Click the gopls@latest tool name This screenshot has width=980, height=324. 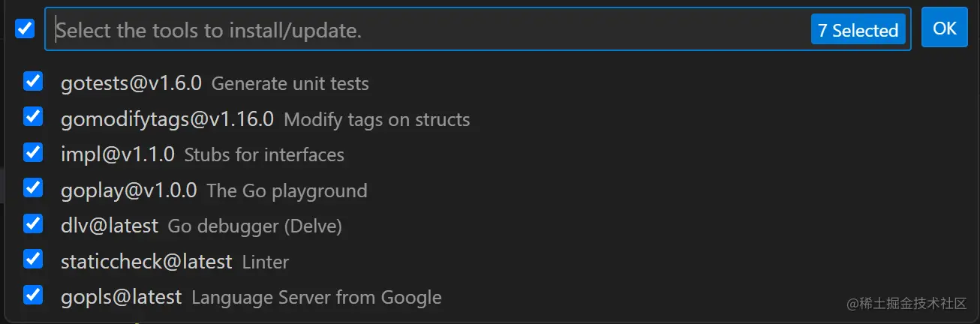tap(121, 297)
